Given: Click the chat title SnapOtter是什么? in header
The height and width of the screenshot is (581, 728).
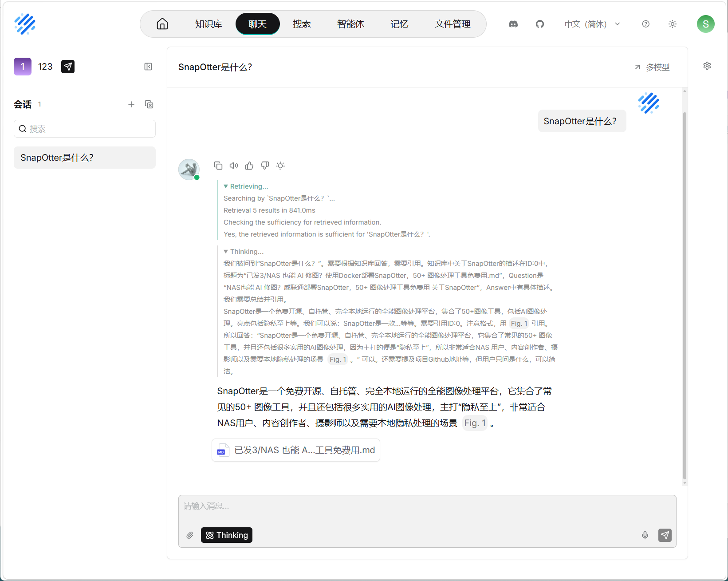Looking at the screenshot, I should 215,67.
